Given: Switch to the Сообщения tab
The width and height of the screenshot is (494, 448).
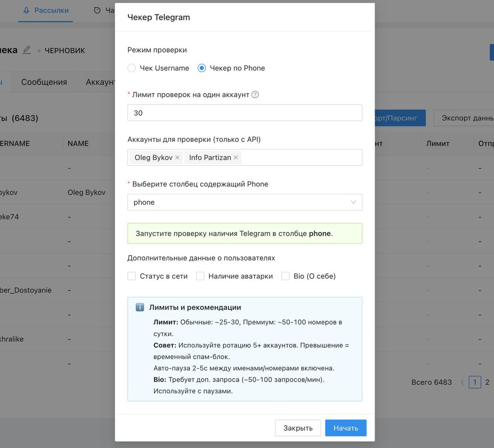Looking at the screenshot, I should [44, 82].
